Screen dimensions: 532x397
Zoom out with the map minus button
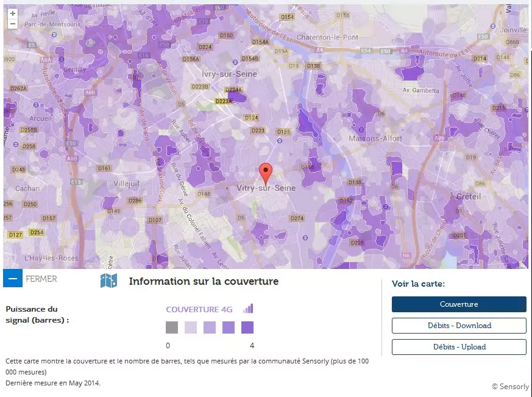(x=13, y=24)
